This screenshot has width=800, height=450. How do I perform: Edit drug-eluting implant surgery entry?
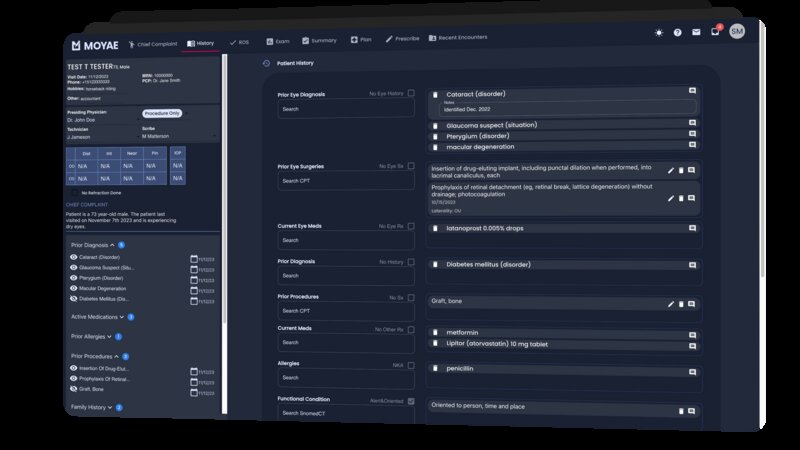[670, 170]
